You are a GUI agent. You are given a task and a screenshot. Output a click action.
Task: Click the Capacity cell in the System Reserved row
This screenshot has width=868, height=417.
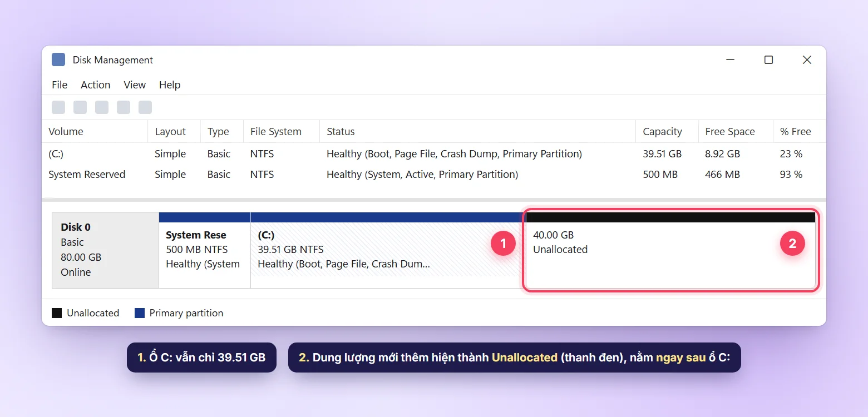[x=660, y=175]
